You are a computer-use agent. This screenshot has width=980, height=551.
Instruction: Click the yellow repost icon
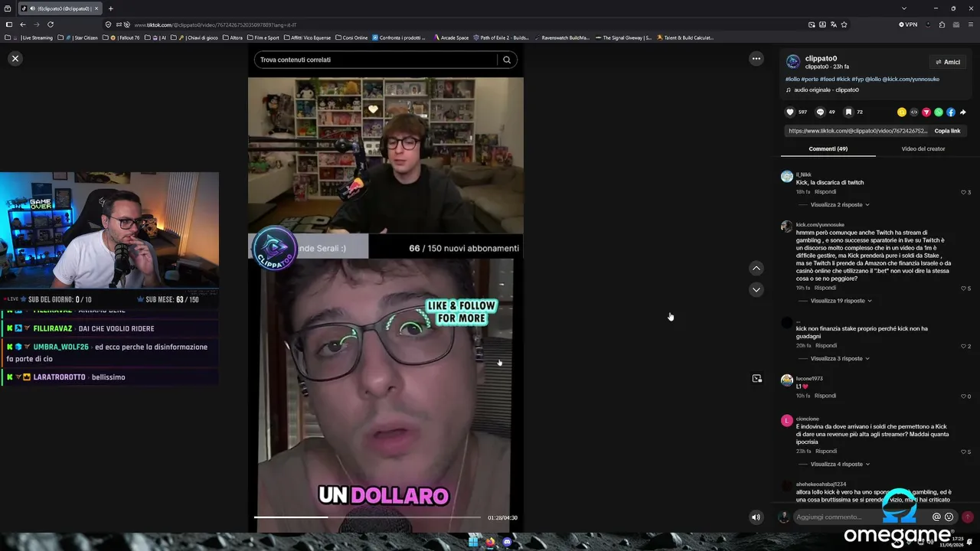(x=902, y=112)
